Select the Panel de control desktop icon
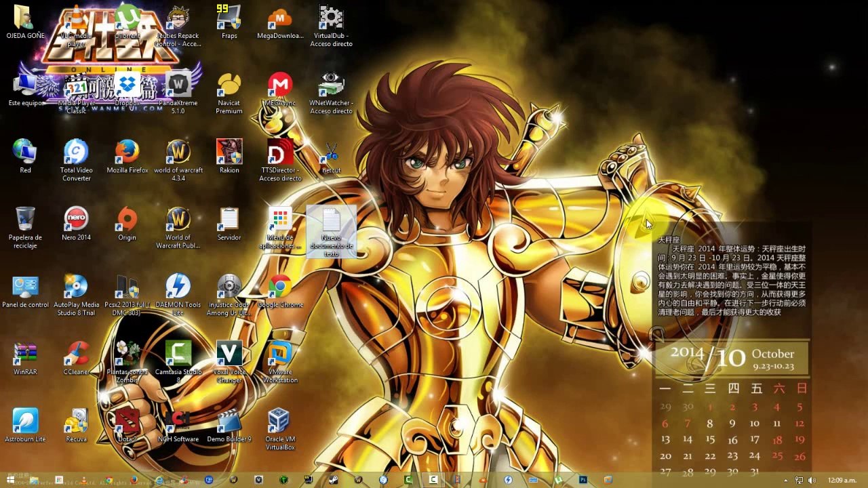The width and height of the screenshot is (868, 488). pyautogui.click(x=25, y=291)
